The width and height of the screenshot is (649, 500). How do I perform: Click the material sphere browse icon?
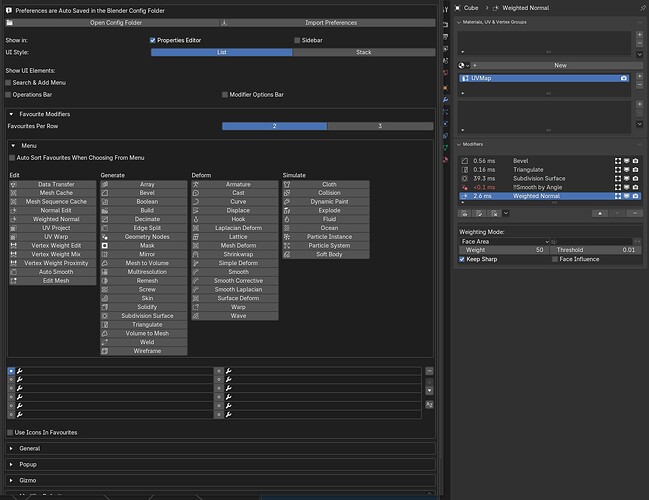click(464, 65)
